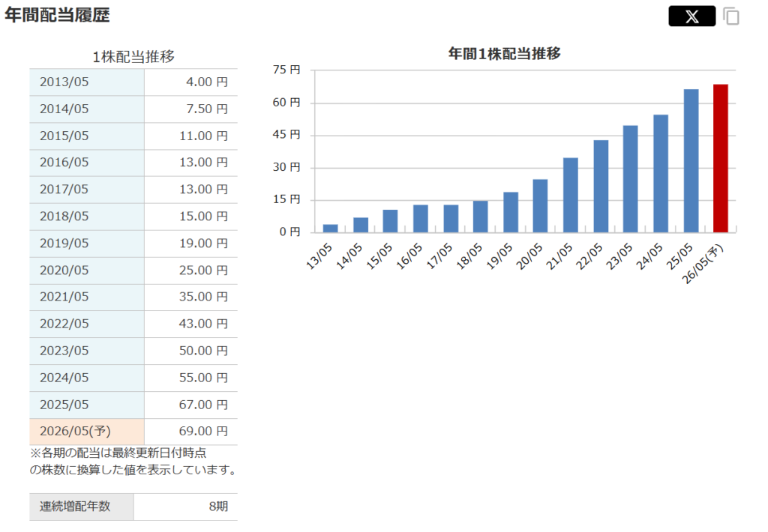Click the X share button
The width and height of the screenshot is (768, 532).
pos(691,16)
